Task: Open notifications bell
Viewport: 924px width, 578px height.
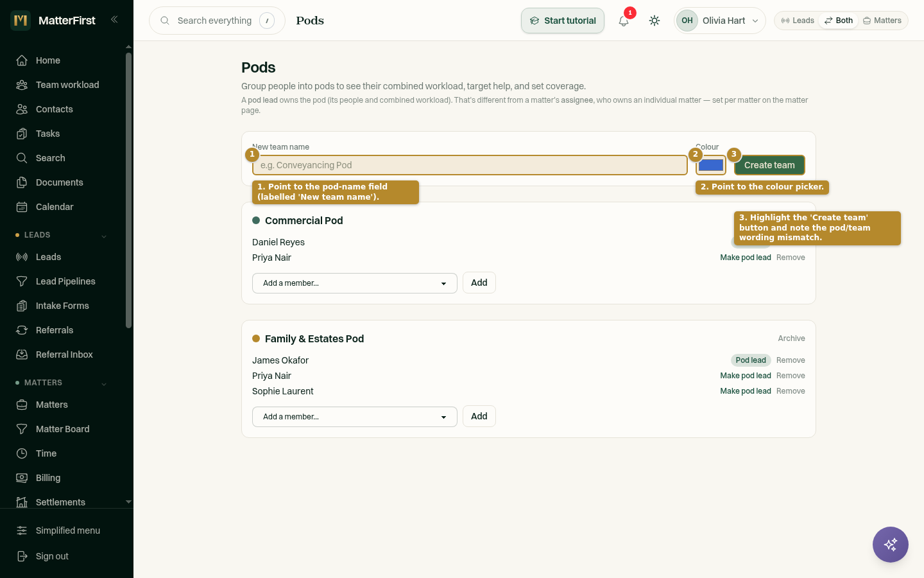Action: point(624,21)
